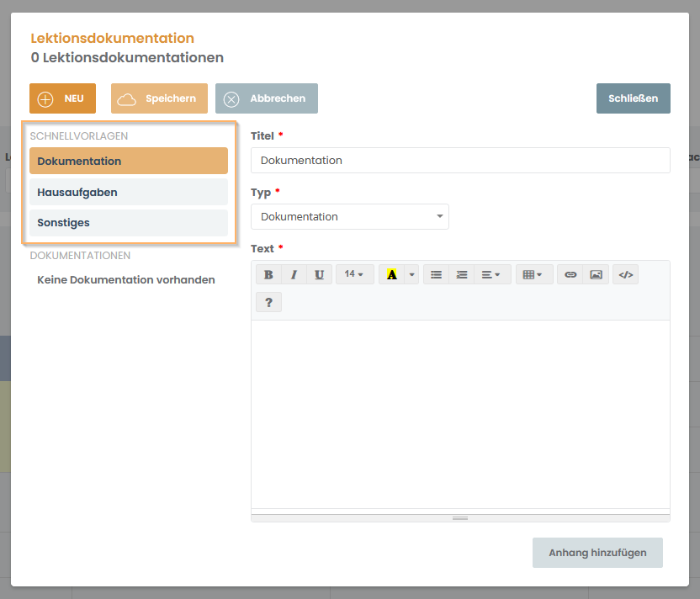
Task: Open the font size 14 dropdown
Action: click(x=354, y=274)
